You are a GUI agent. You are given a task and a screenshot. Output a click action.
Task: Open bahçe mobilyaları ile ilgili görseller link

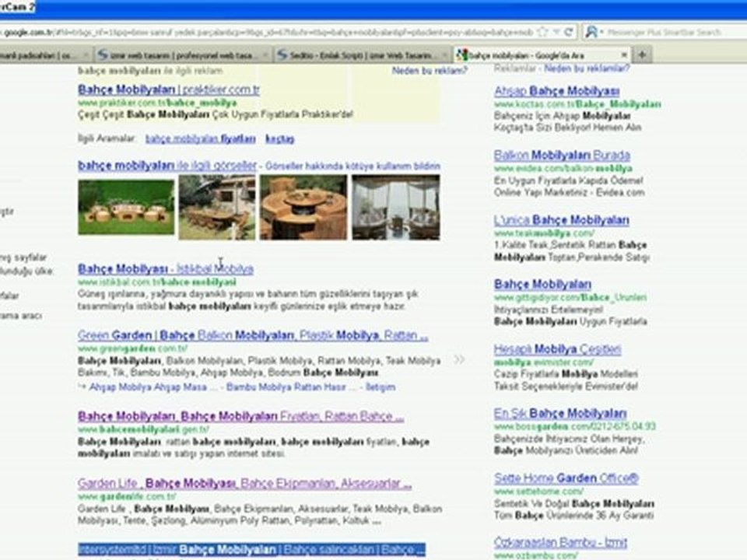coord(167,165)
